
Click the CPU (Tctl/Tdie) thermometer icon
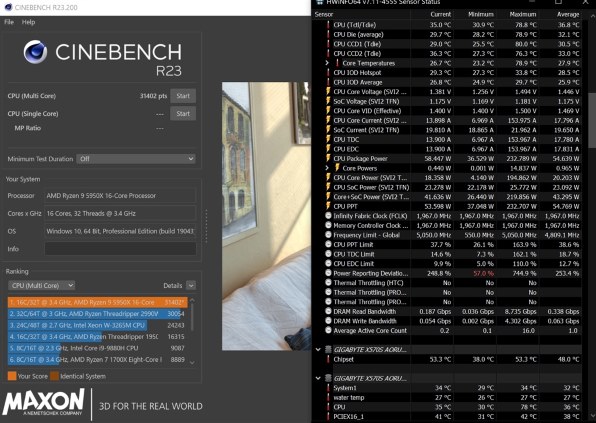click(328, 25)
